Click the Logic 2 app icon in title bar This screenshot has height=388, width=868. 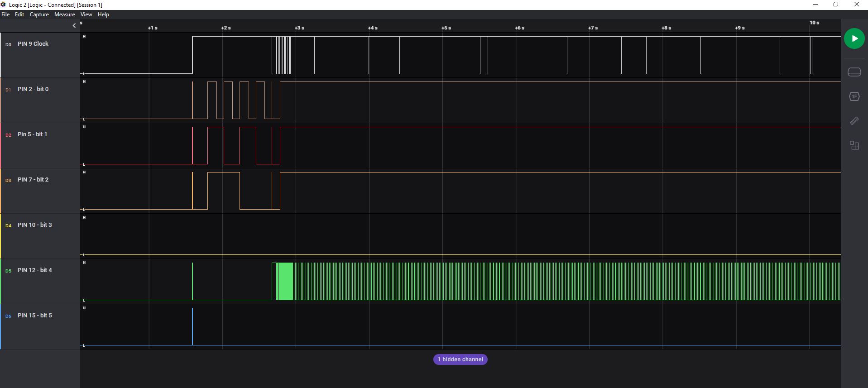click(x=3, y=5)
